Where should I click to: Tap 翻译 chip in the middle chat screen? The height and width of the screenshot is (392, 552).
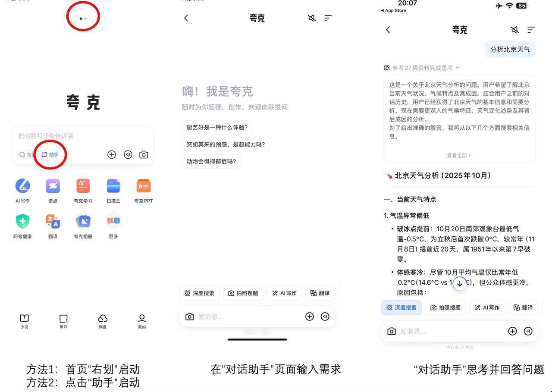click(x=320, y=293)
